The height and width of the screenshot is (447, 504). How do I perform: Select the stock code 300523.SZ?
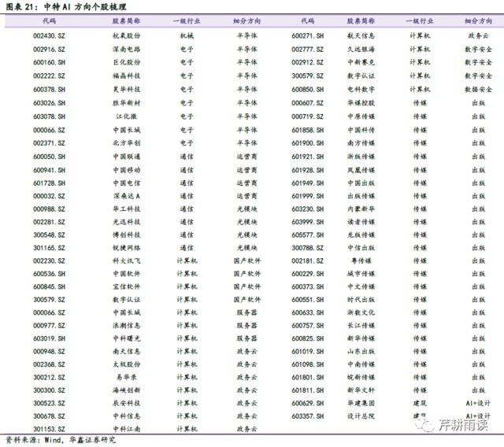click(49, 404)
